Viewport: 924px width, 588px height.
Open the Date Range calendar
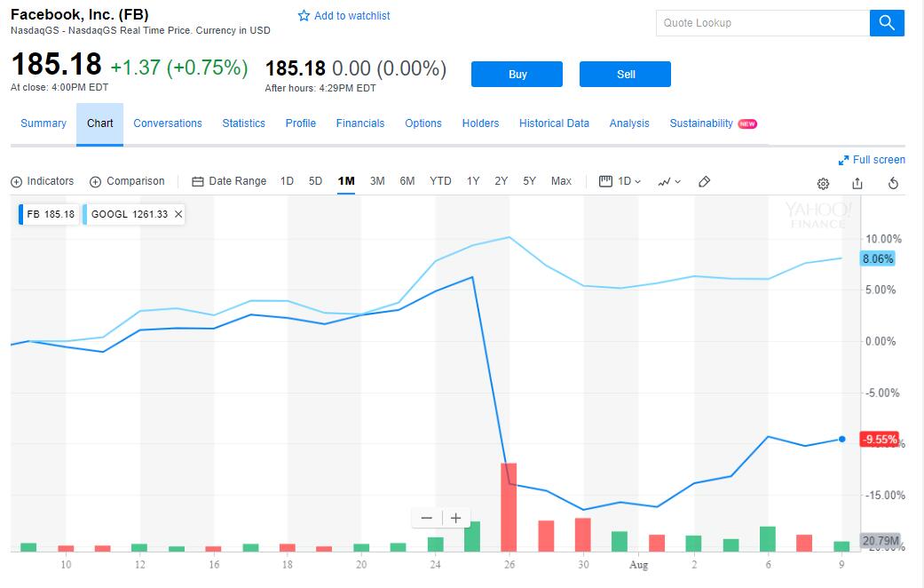[198, 182]
